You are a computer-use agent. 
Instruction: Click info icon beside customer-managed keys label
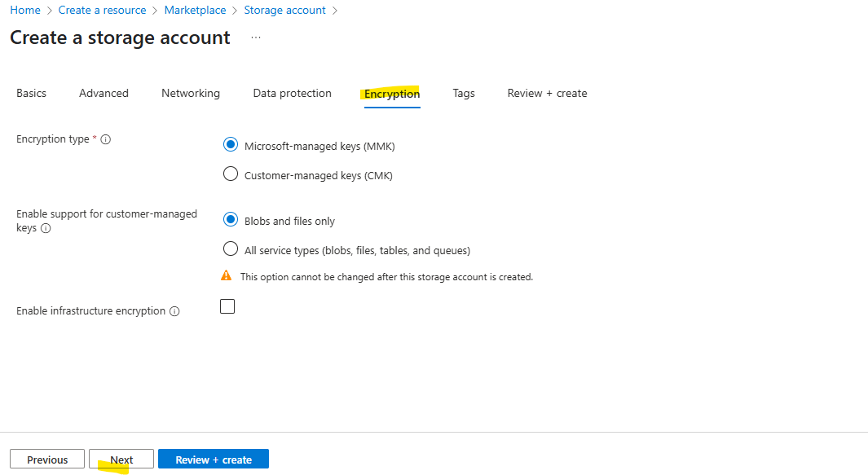click(46, 228)
